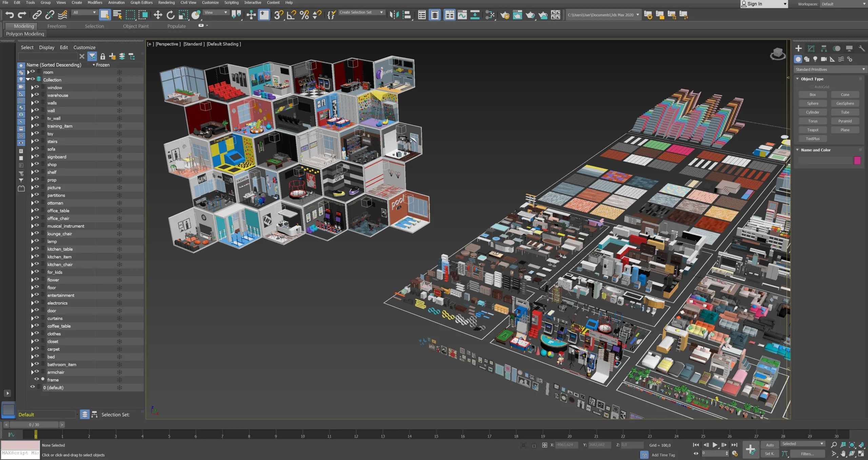Open Schematic View
The image size is (868, 460).
coord(475,15)
